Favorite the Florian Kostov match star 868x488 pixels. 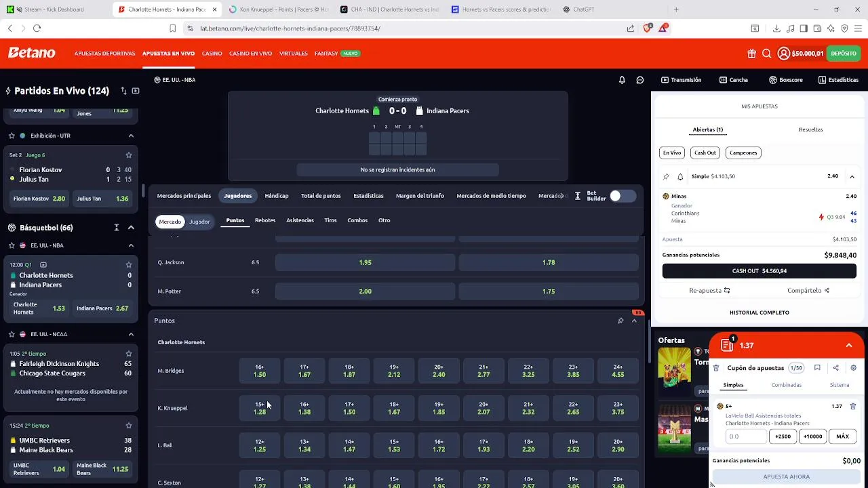(129, 155)
